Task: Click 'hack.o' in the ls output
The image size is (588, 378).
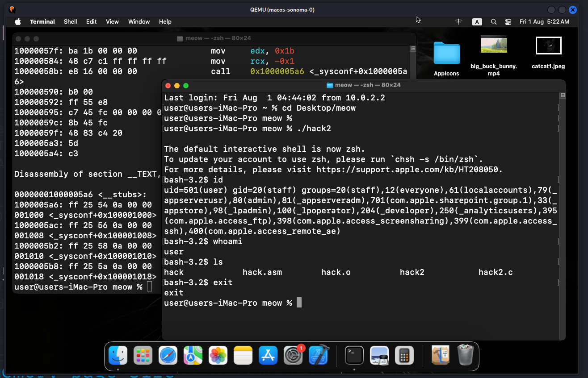Action: tap(336, 272)
